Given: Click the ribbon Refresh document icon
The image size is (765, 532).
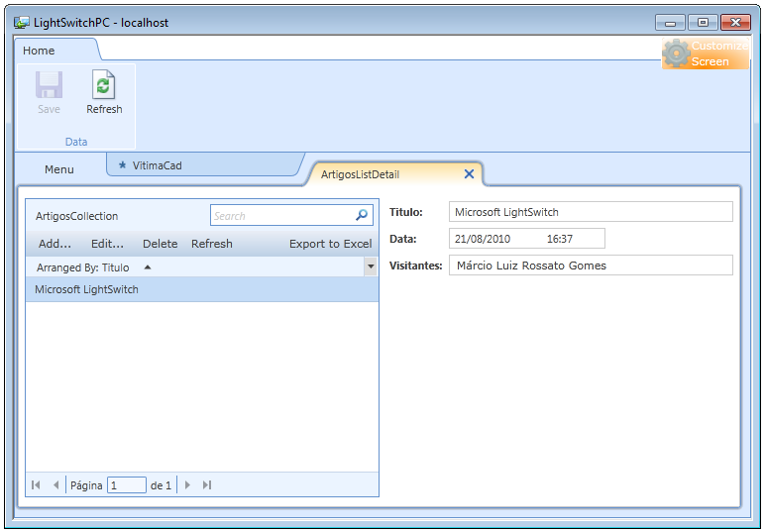Looking at the screenshot, I should (103, 85).
